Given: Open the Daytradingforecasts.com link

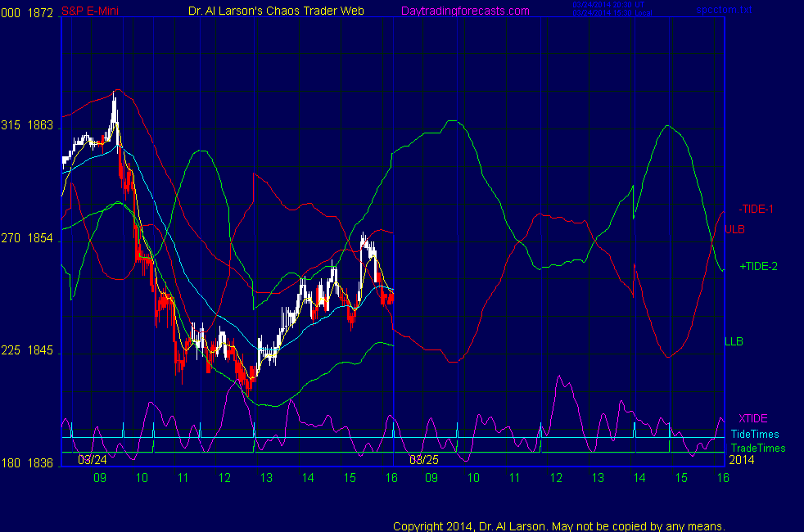Looking at the screenshot, I should [x=465, y=11].
